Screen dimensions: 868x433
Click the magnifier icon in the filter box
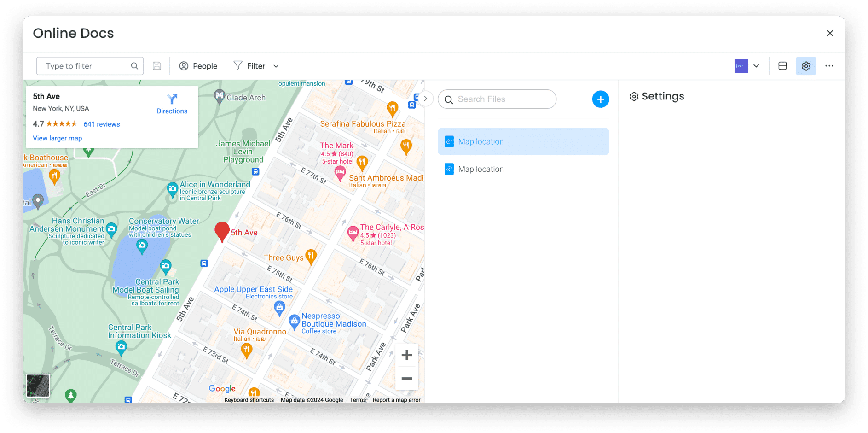134,66
